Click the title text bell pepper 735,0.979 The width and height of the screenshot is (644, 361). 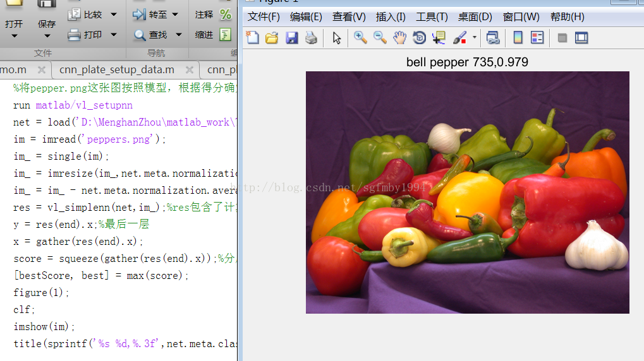click(x=467, y=62)
